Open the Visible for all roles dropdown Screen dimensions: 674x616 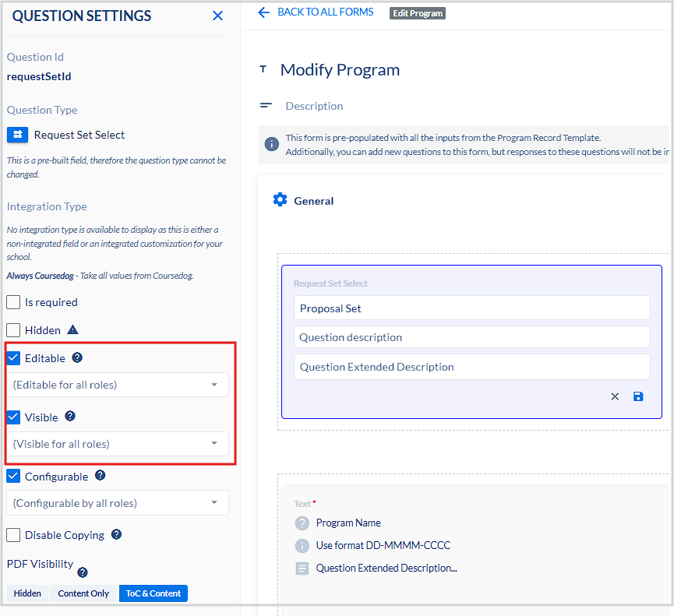[x=117, y=444]
